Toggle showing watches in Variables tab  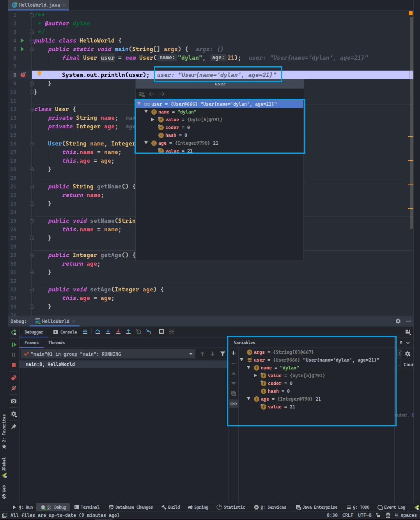click(x=234, y=404)
